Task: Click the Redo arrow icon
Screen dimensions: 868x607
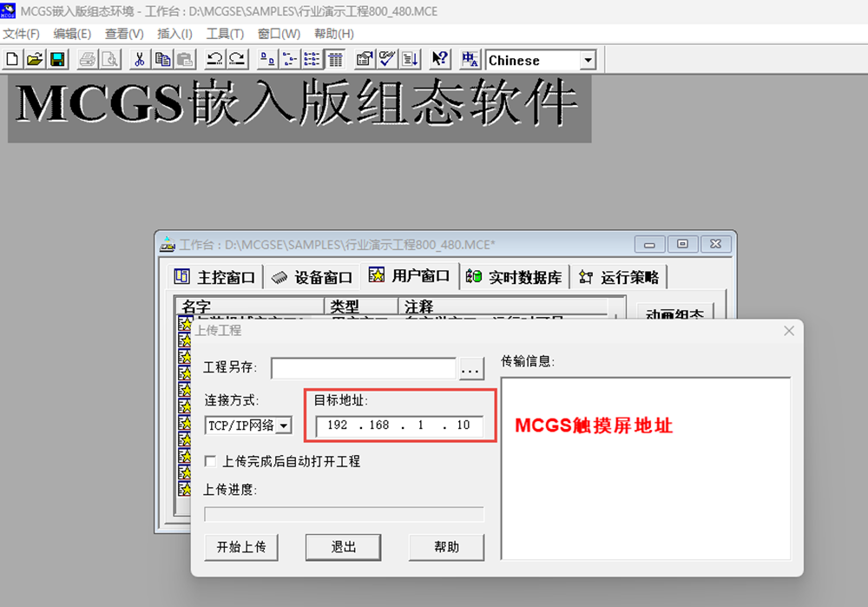Action: coord(238,59)
